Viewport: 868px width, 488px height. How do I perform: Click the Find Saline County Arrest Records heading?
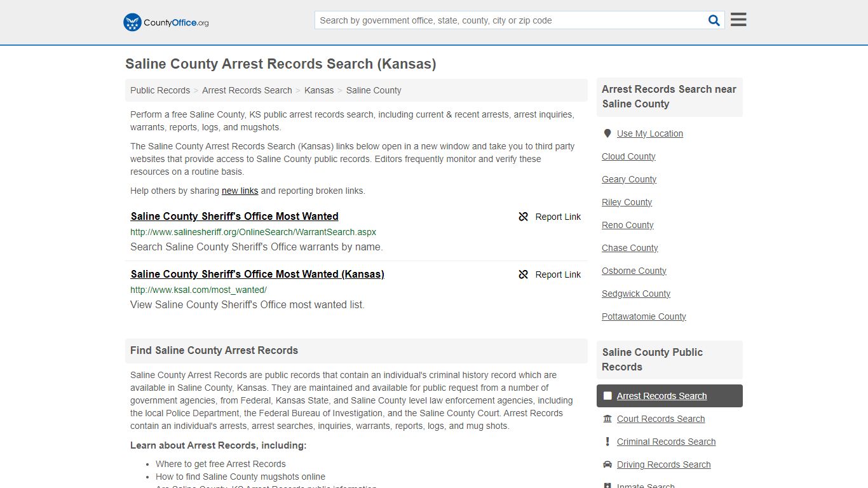(214, 350)
